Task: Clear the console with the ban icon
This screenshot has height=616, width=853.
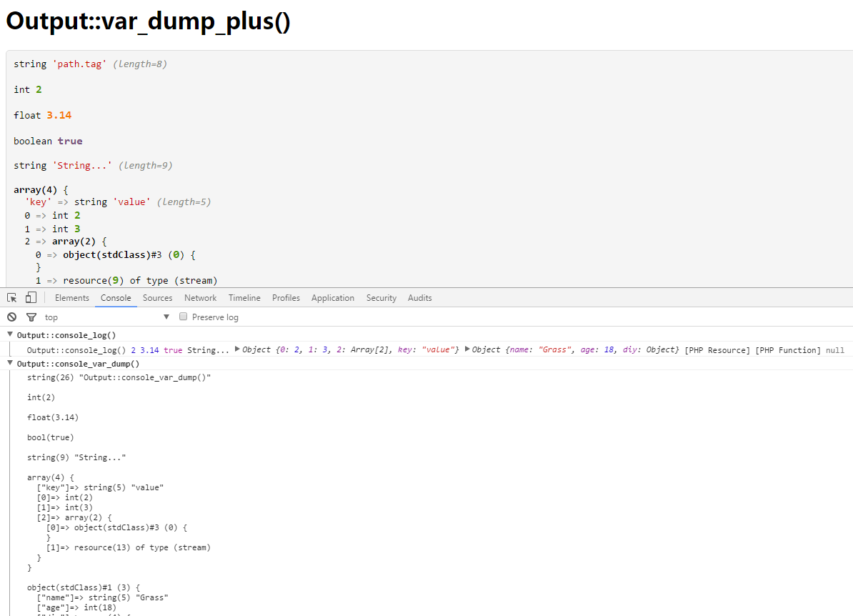Action: tap(12, 317)
